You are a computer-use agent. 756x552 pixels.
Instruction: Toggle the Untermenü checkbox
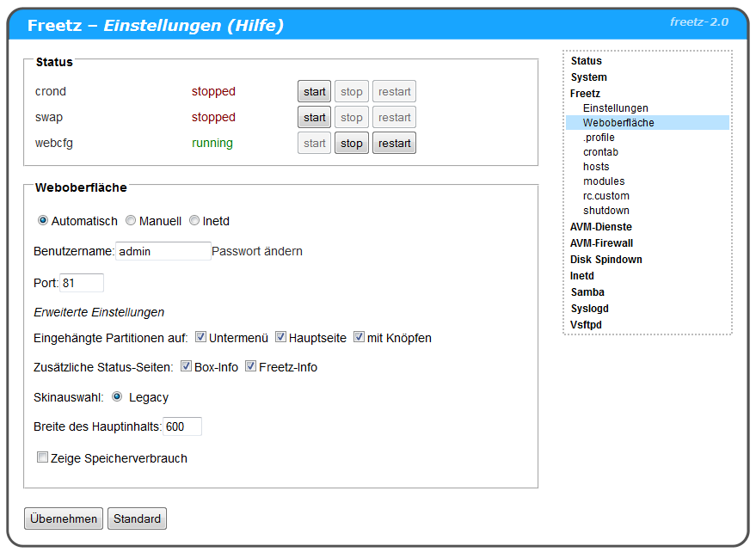[200, 337]
